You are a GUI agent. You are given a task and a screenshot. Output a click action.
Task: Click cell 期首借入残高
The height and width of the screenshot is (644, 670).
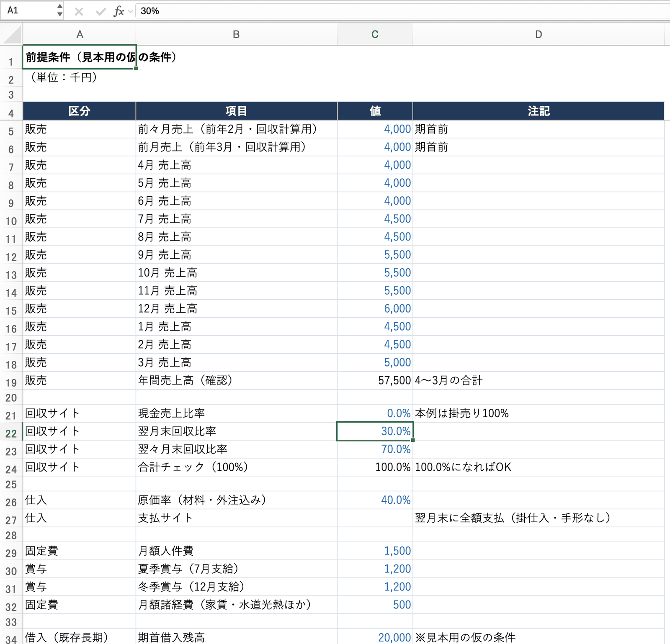coord(236,637)
